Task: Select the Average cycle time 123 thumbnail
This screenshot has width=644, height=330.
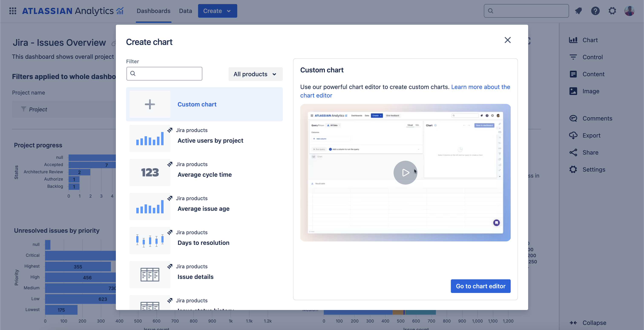Action: tap(150, 172)
